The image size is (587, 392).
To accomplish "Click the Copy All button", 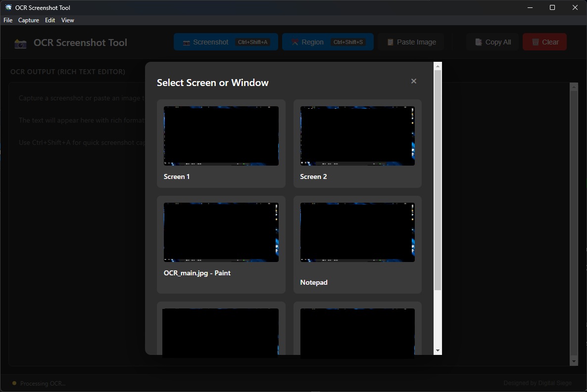I will [x=492, y=42].
